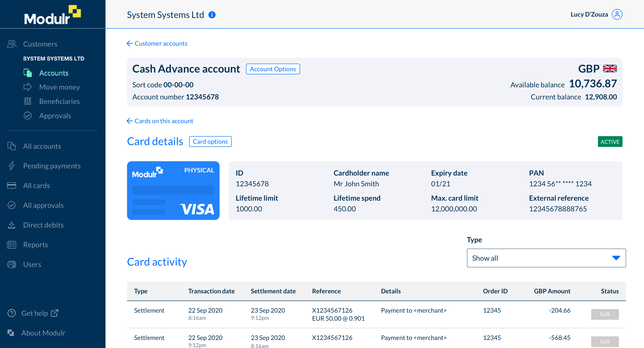Click the Accounts icon in sidebar
This screenshot has width=644, height=348.
pos(27,73)
